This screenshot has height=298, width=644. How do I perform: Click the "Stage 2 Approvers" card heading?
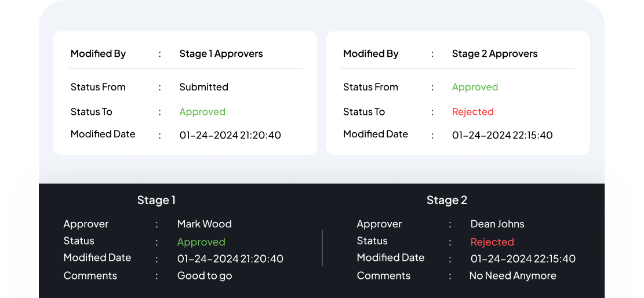click(x=494, y=54)
